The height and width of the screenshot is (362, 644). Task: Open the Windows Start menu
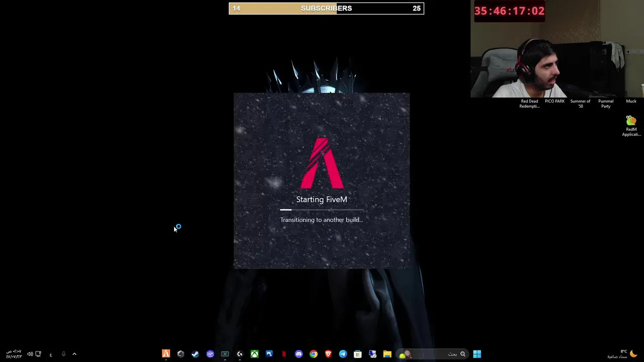(x=477, y=354)
